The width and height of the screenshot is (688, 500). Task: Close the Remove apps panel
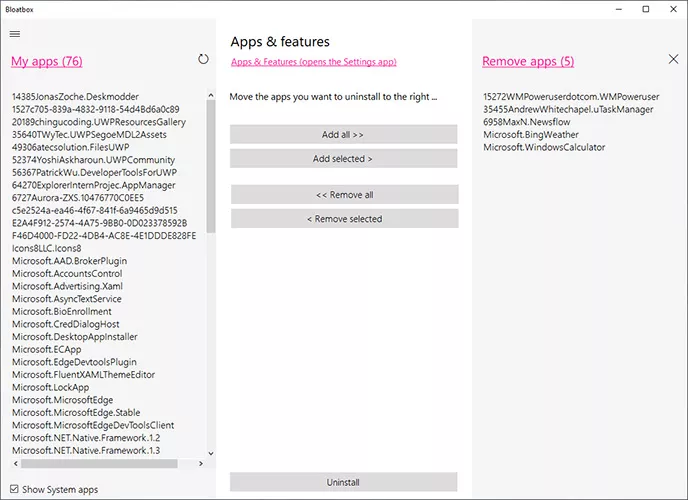673,59
